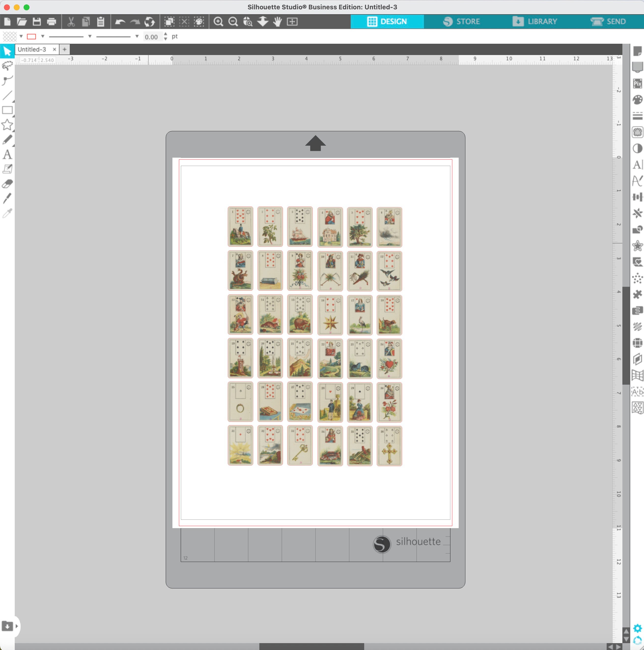The width and height of the screenshot is (644, 650).
Task: Print the design
Action: (52, 22)
